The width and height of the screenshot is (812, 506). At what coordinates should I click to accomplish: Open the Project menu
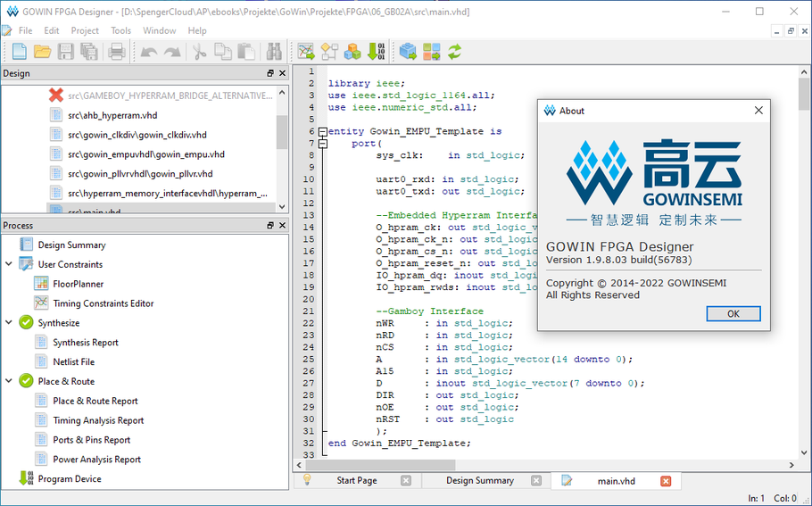coord(85,30)
